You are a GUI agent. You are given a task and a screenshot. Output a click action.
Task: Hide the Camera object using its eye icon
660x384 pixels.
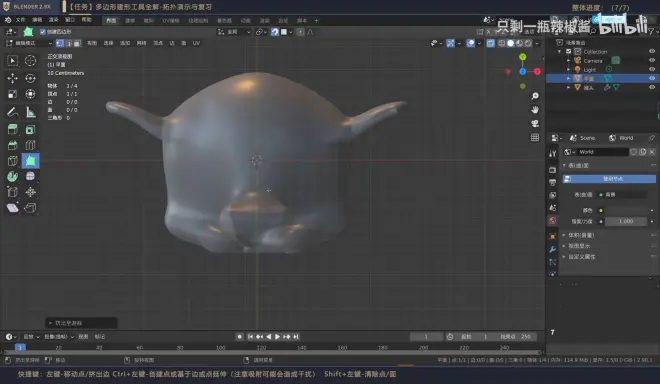coord(652,61)
